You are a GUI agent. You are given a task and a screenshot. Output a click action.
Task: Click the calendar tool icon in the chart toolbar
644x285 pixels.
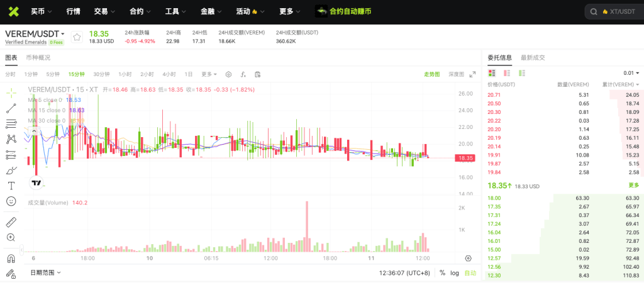click(x=257, y=74)
